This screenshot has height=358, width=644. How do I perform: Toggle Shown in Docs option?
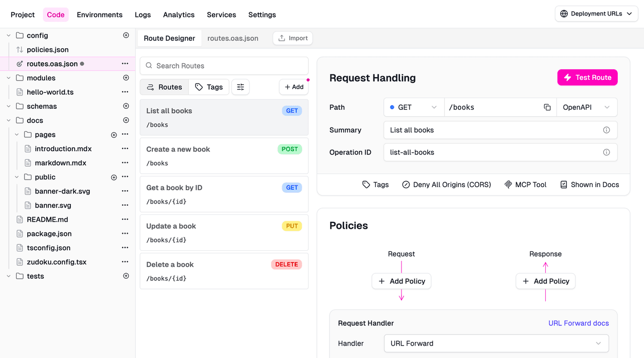click(589, 184)
